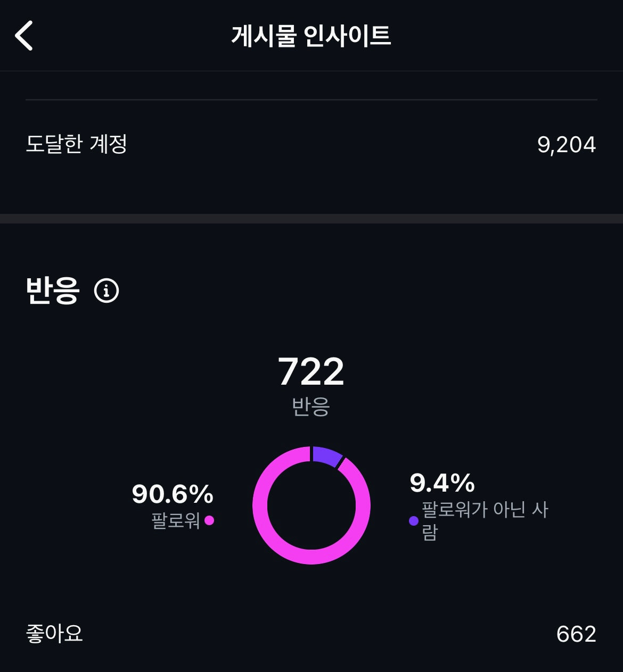Tap the gray section divider bar
The image size is (623, 672).
311,219
